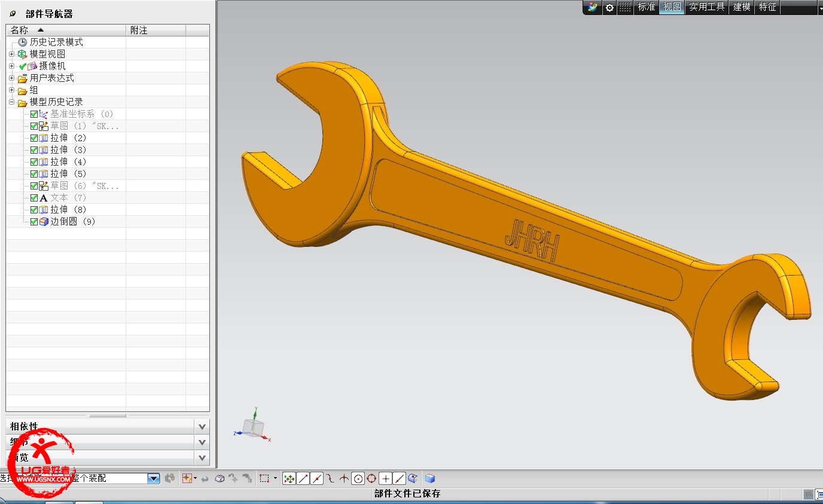Click the 部件文件已保存 status message
823x504 pixels.
coord(407,493)
